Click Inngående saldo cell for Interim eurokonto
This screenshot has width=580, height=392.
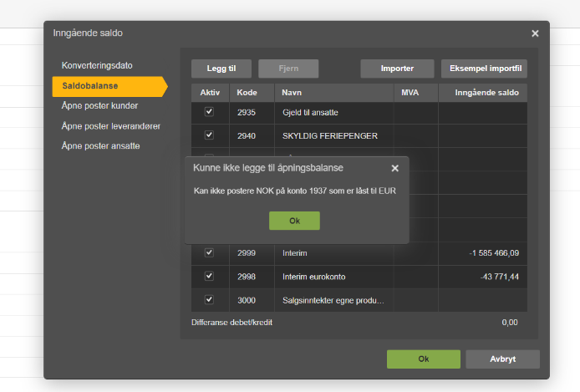(x=483, y=277)
